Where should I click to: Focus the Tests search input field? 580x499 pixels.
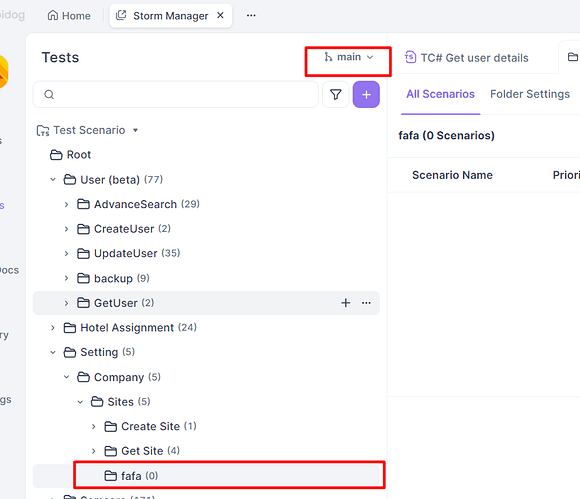pyautogui.click(x=176, y=95)
